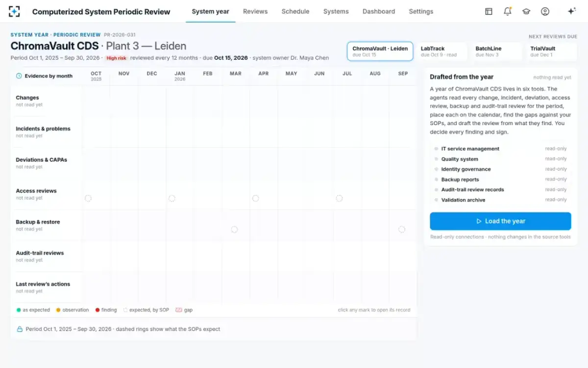Open the March expected Backup & restore ring
The image size is (588, 368).
click(234, 229)
